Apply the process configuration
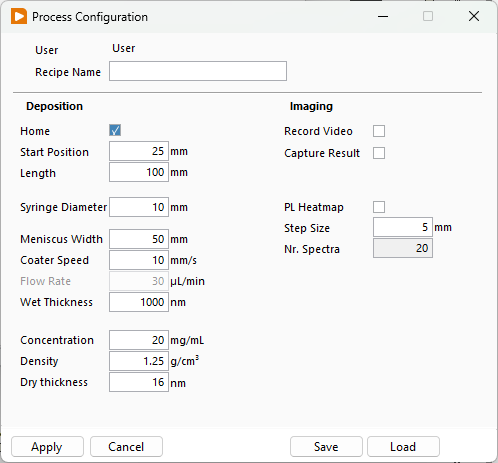 [x=47, y=447]
